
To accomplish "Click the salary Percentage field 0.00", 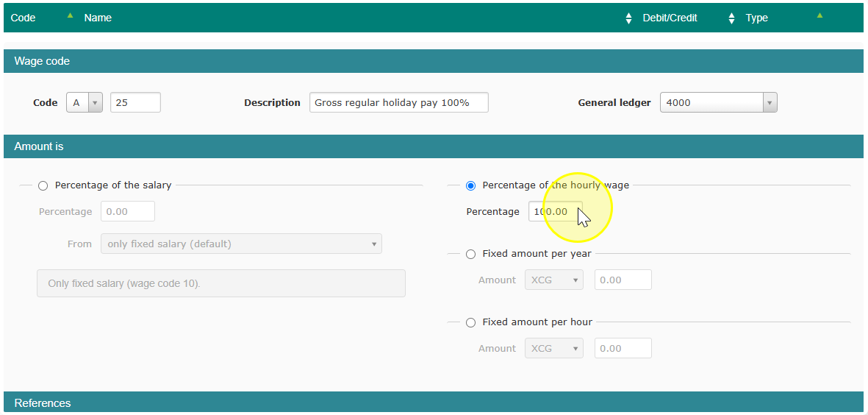I will (128, 212).
